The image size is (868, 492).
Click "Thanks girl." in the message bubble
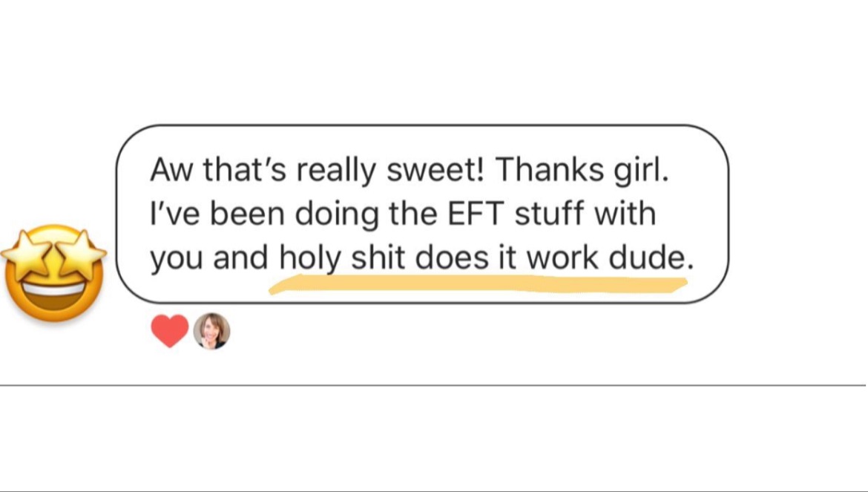point(582,171)
